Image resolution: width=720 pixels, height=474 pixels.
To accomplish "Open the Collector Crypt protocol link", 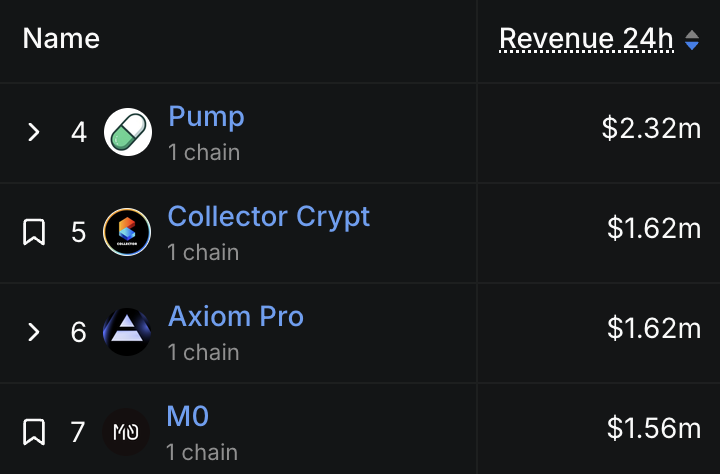I will [x=269, y=216].
